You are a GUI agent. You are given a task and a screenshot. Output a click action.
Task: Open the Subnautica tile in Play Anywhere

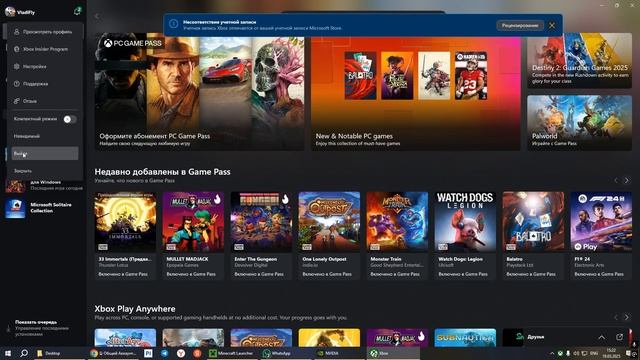465,338
